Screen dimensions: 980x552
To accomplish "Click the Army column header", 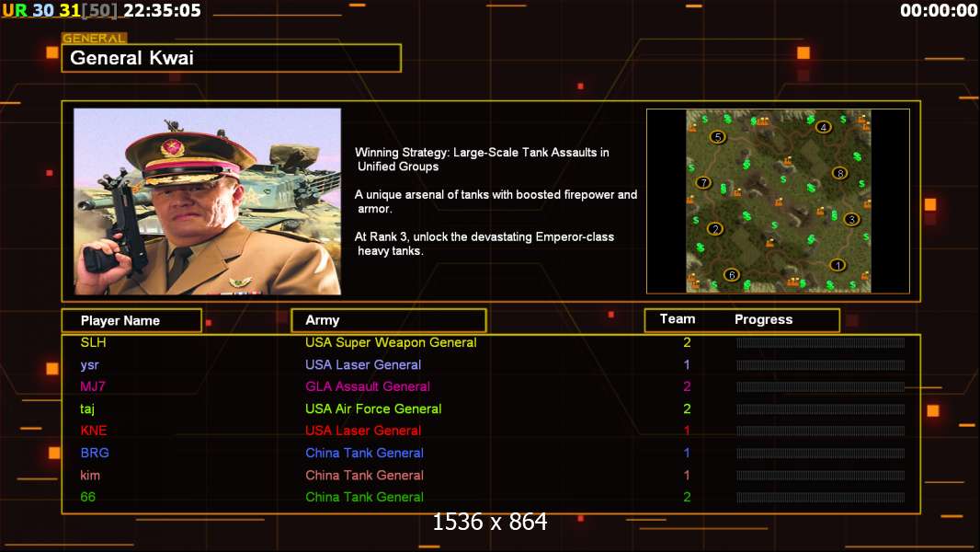I will 389,320.
